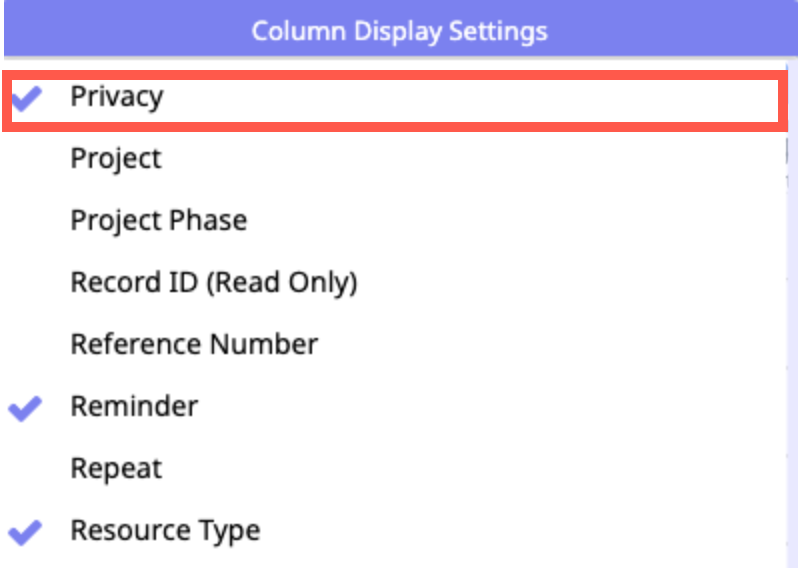Choose the Project Phase entry
Image resolution: width=798 pixels, height=568 pixels.
coord(158,221)
